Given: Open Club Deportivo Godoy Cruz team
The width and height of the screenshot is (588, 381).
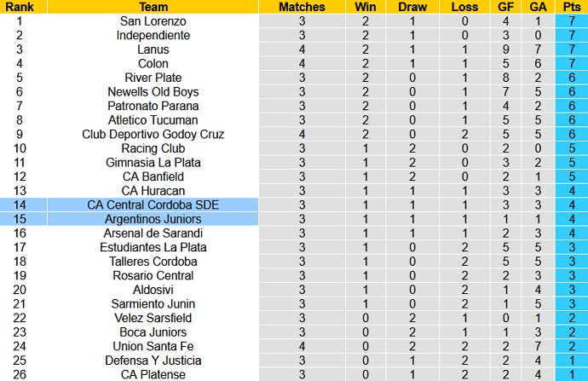Looking at the screenshot, I should [153, 134].
